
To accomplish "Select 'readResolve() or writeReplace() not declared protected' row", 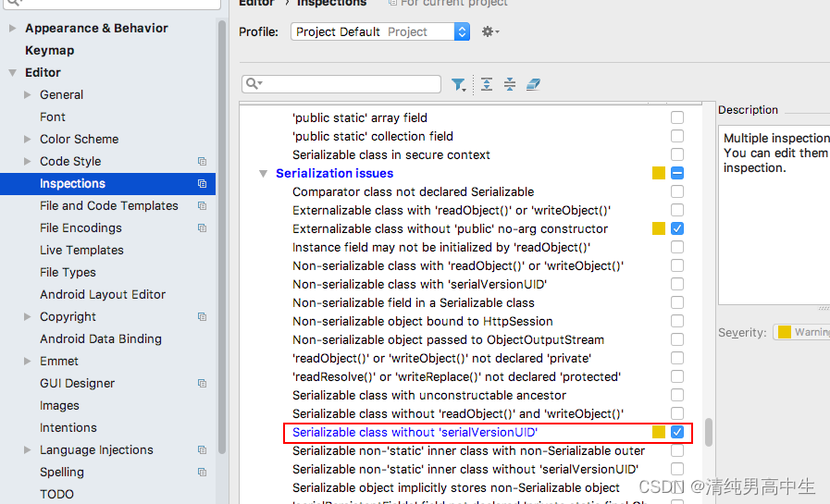I will click(456, 376).
